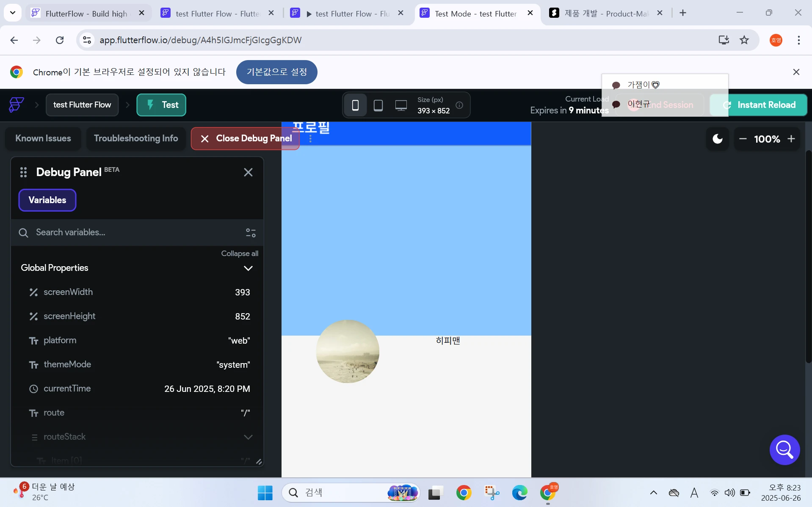The height and width of the screenshot is (507, 812).
Task: Click Collapse all in Debug Panel
Action: [240, 253]
